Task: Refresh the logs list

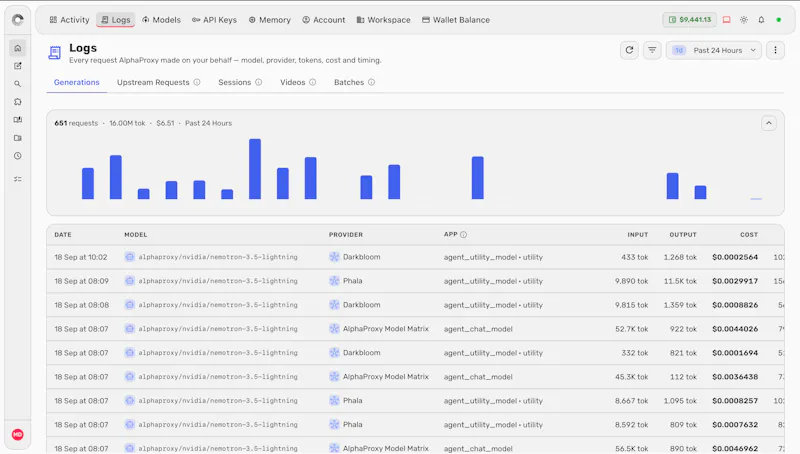Action: click(629, 50)
